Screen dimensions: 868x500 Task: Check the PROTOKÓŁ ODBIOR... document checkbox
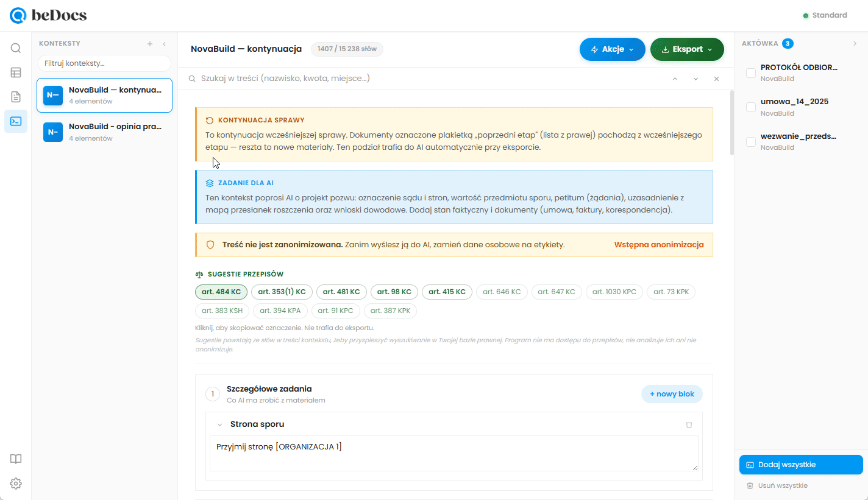pyautogui.click(x=751, y=73)
